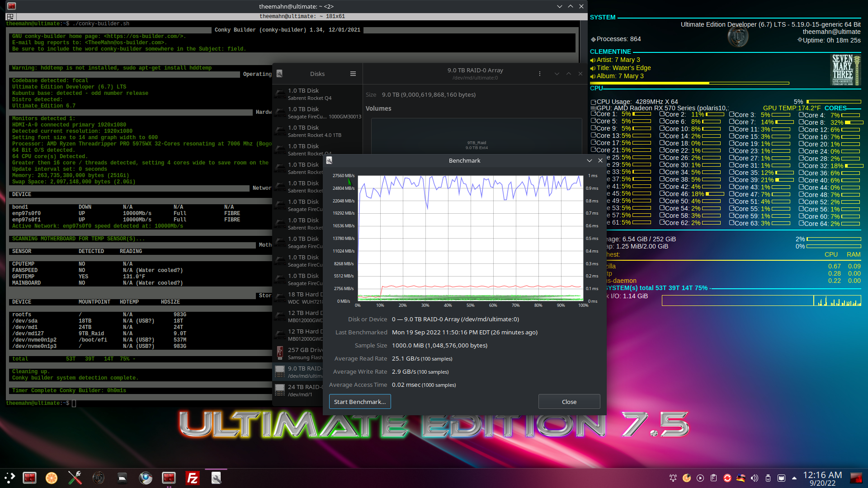Select the 1.0 TB Sabrent Rocket Q4 disk
The width and height of the screenshot is (868, 488).
click(318, 94)
